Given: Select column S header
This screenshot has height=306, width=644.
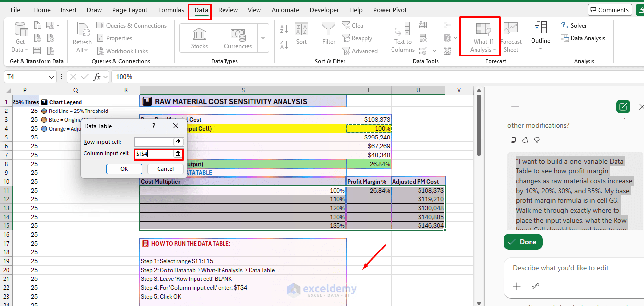Looking at the screenshot, I should [x=243, y=90].
